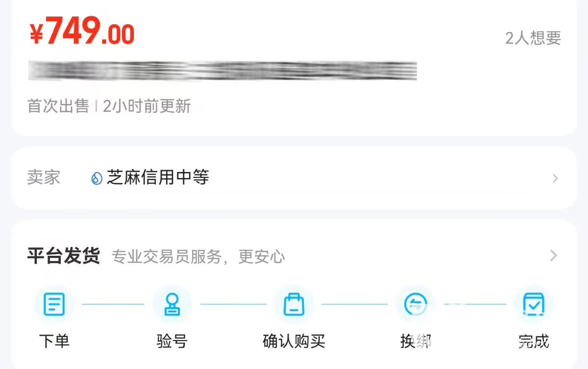Image resolution: width=588 pixels, height=369 pixels.
Task: Select the 验号 step label
Action: coord(172,341)
